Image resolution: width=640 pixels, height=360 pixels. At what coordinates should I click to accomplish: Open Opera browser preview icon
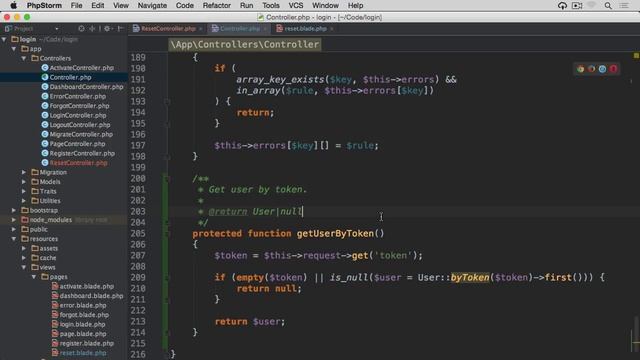click(x=613, y=69)
